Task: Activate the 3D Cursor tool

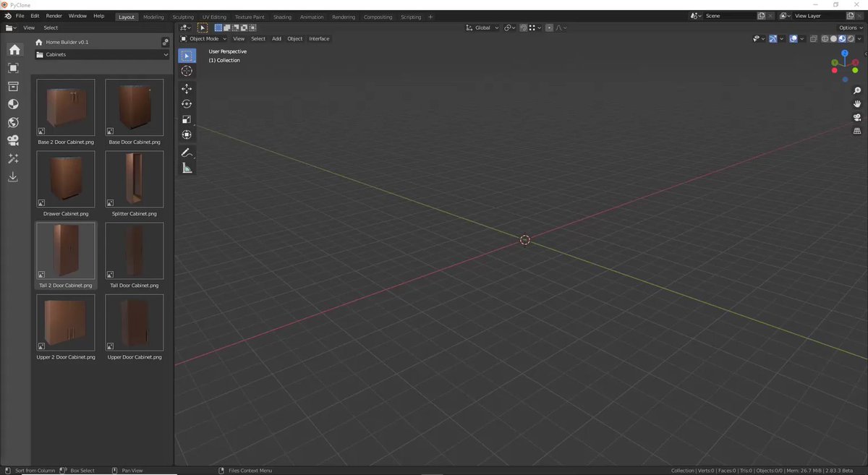Action: pyautogui.click(x=187, y=71)
